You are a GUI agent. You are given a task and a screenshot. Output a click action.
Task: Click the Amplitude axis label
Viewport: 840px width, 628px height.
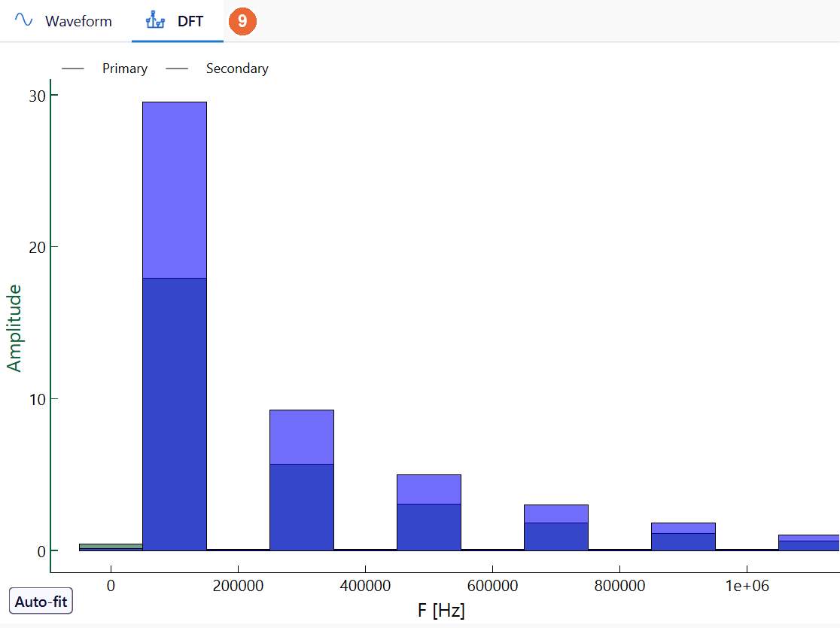14,328
